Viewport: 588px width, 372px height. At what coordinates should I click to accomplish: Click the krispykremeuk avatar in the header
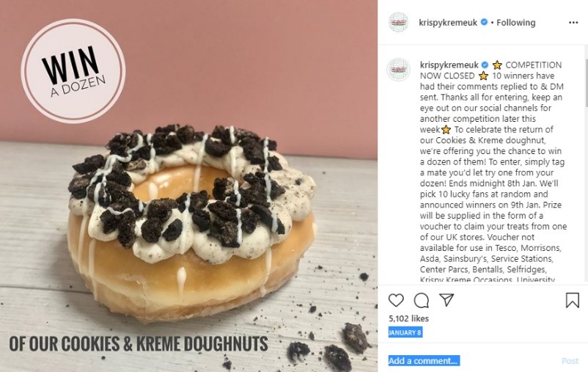[x=398, y=22]
